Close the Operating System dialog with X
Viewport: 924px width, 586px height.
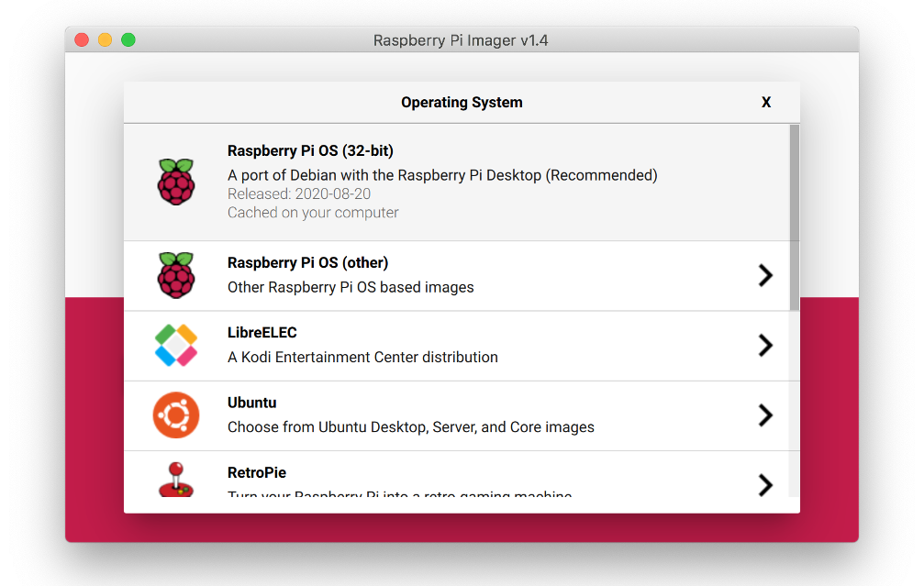766,103
